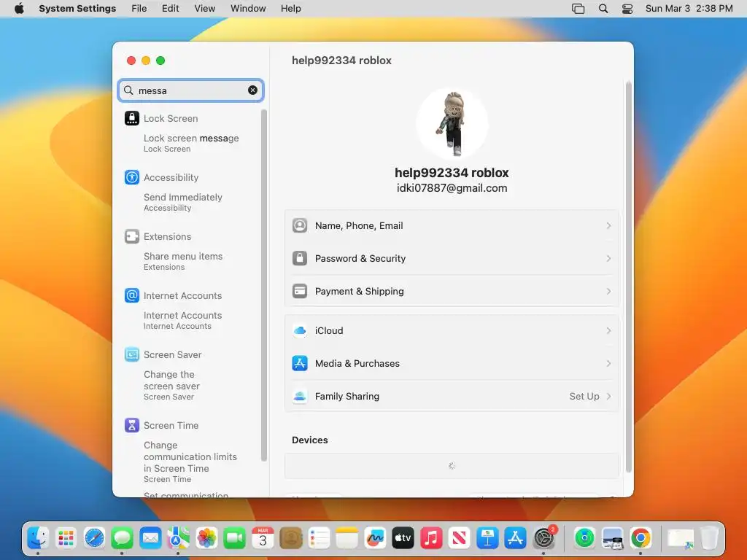Click the Extensions sidebar icon
Viewport: 747px width, 560px height.
(x=131, y=236)
